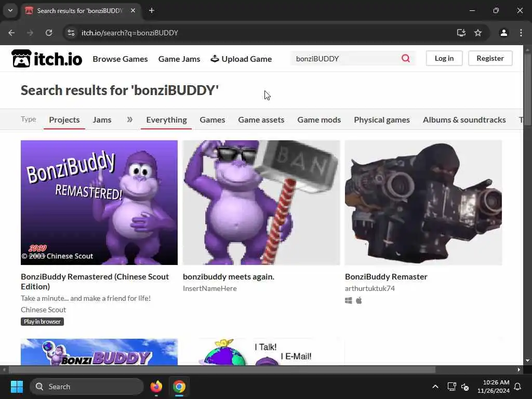This screenshot has height=399, width=532.
Task: Click the install app icon in address bar
Action: 461,33
